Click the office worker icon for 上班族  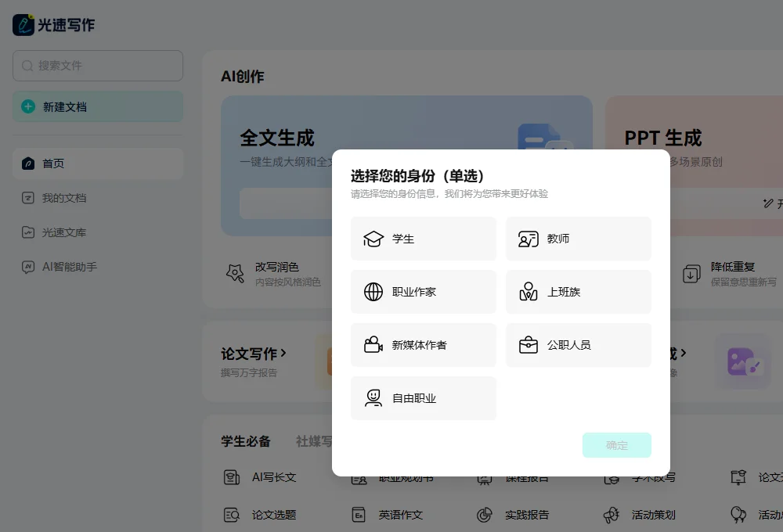pyautogui.click(x=529, y=292)
